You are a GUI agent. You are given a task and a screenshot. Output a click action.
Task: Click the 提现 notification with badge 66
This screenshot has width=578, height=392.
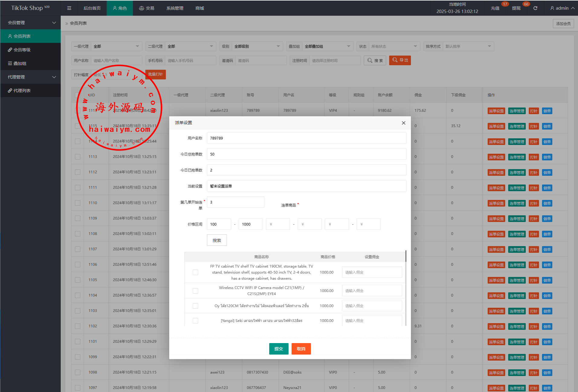coord(516,8)
